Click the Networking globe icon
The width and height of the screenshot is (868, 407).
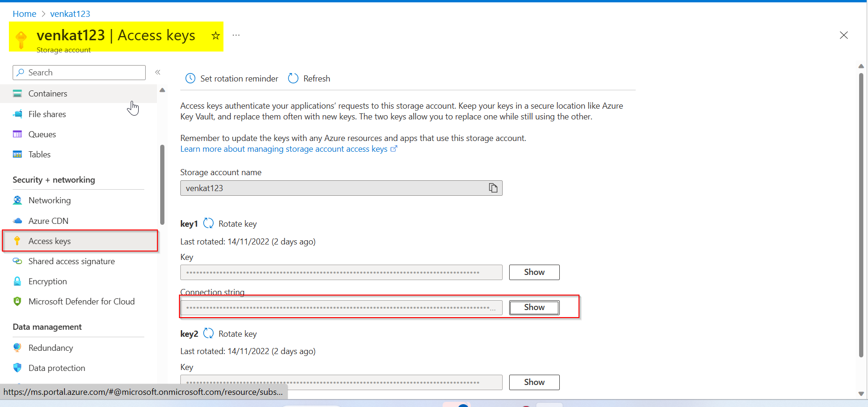[17, 200]
